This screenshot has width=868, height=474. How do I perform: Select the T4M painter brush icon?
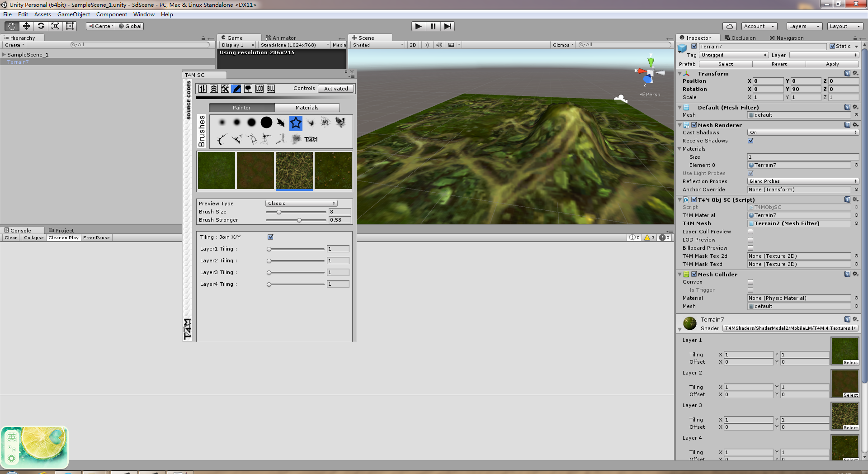click(236, 89)
